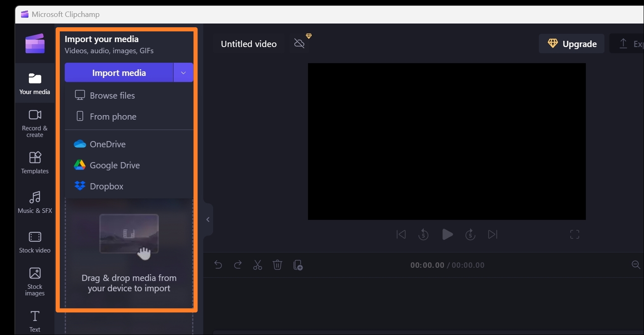Viewport: 644px width, 335px height.
Task: Zoom out the timeline
Action: [636, 265]
